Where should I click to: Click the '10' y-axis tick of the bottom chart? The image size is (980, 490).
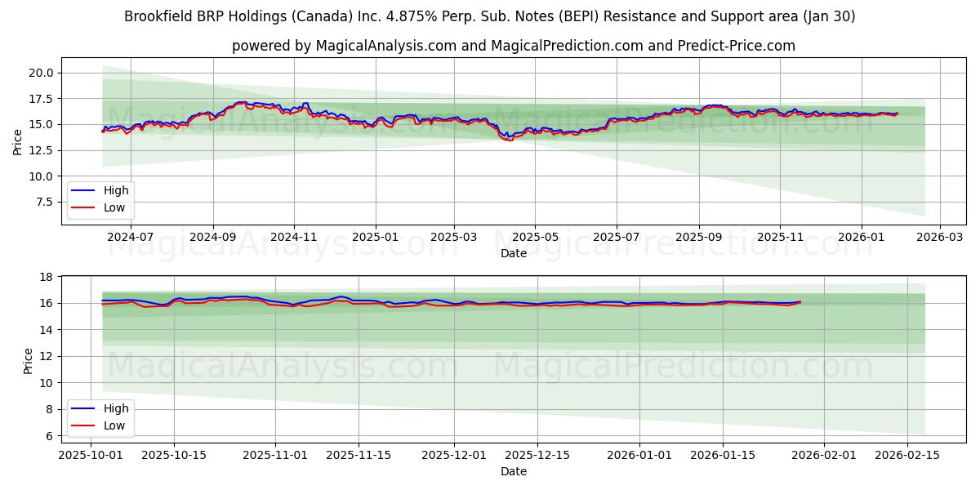[48, 383]
